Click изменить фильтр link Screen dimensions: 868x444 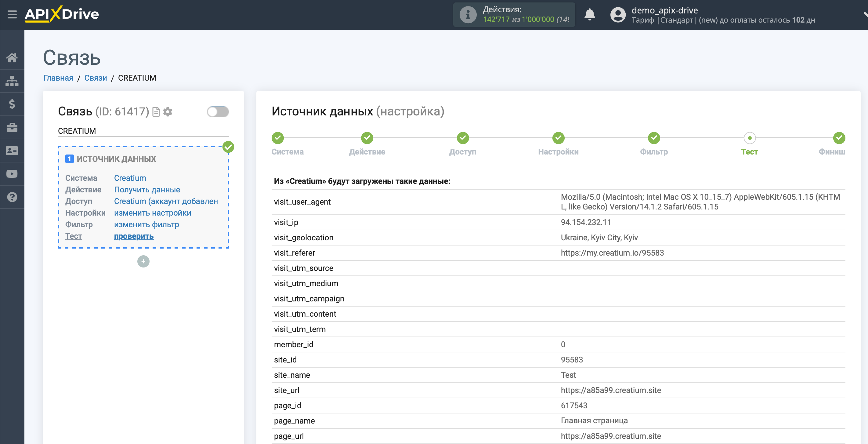point(146,224)
